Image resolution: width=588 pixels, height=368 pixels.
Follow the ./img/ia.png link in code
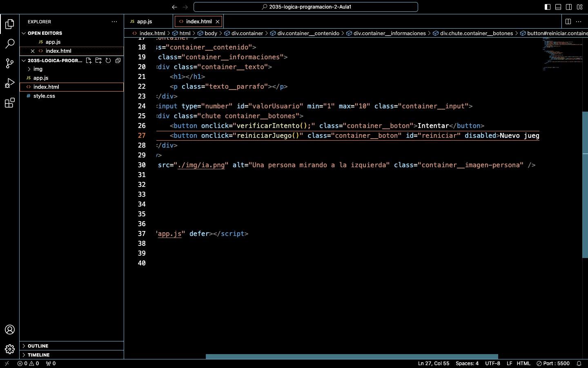(201, 165)
